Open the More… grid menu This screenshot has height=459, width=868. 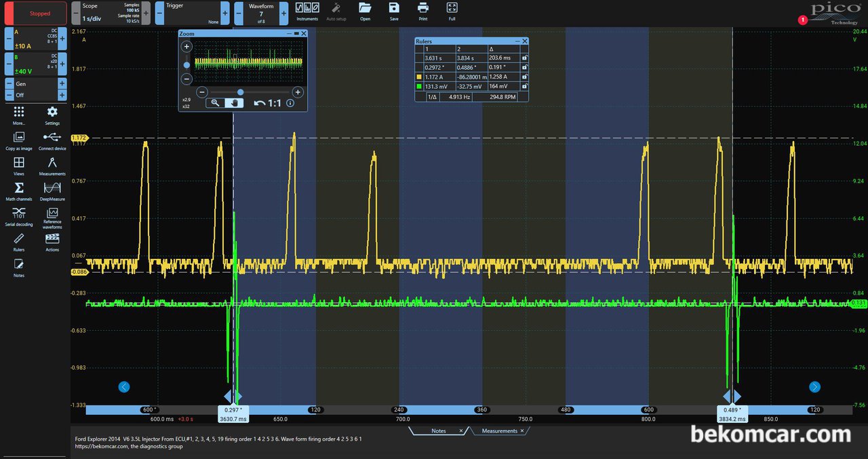[x=19, y=115]
